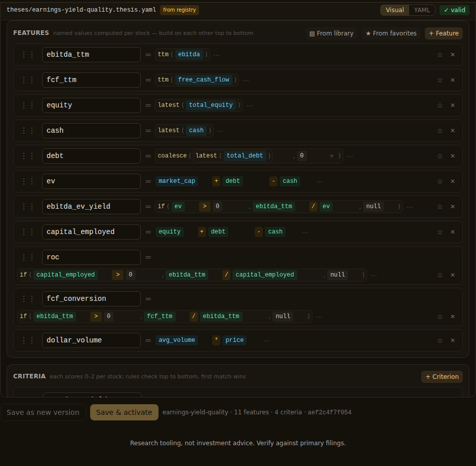476x466 pixels.
Task: Delete the fcf_conversion feature
Action: 453,317
